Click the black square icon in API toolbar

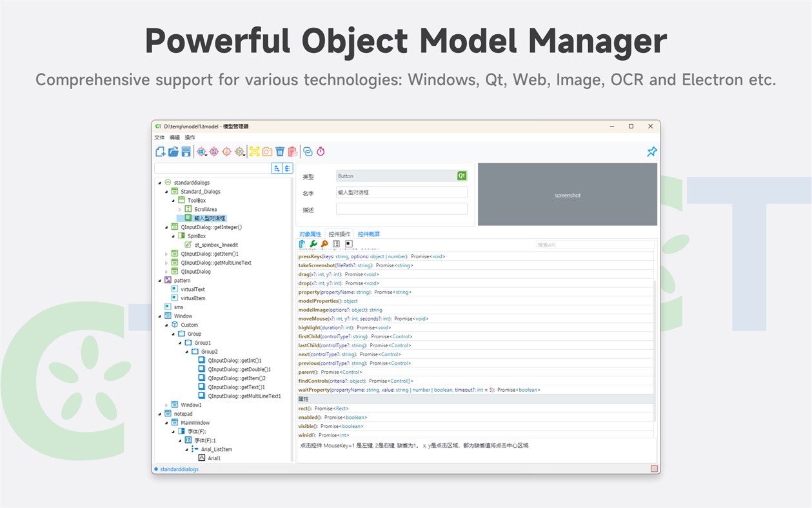(348, 244)
